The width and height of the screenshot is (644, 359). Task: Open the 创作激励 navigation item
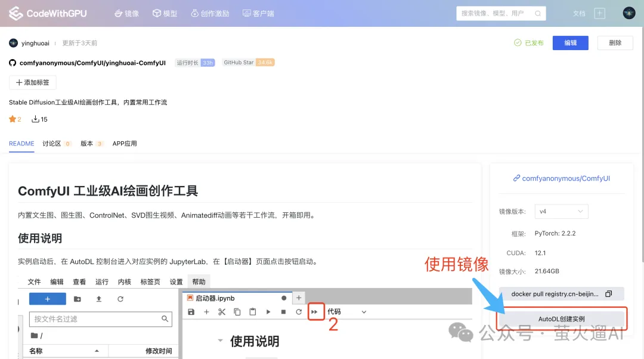pyautogui.click(x=210, y=14)
